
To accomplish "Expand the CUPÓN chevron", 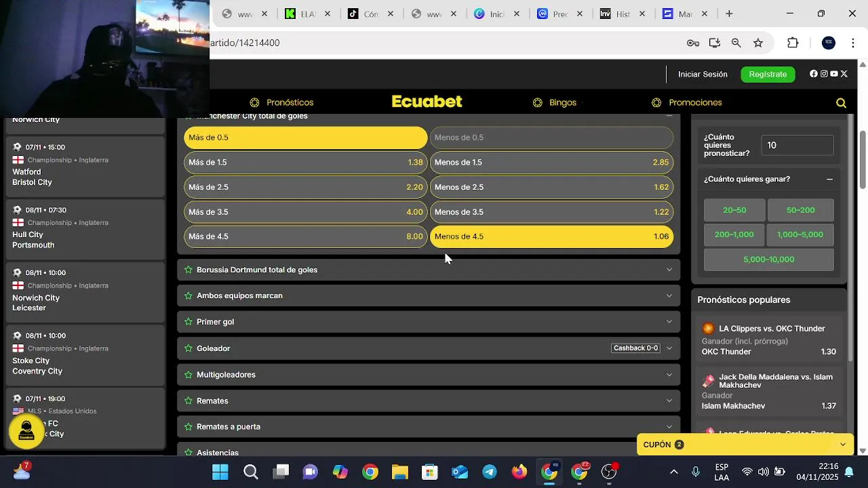I will pos(843,445).
